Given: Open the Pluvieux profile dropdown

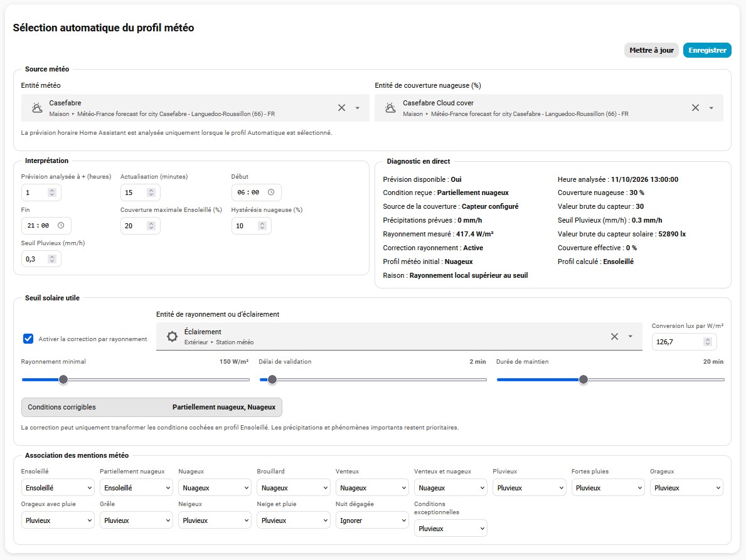Looking at the screenshot, I should coord(529,488).
